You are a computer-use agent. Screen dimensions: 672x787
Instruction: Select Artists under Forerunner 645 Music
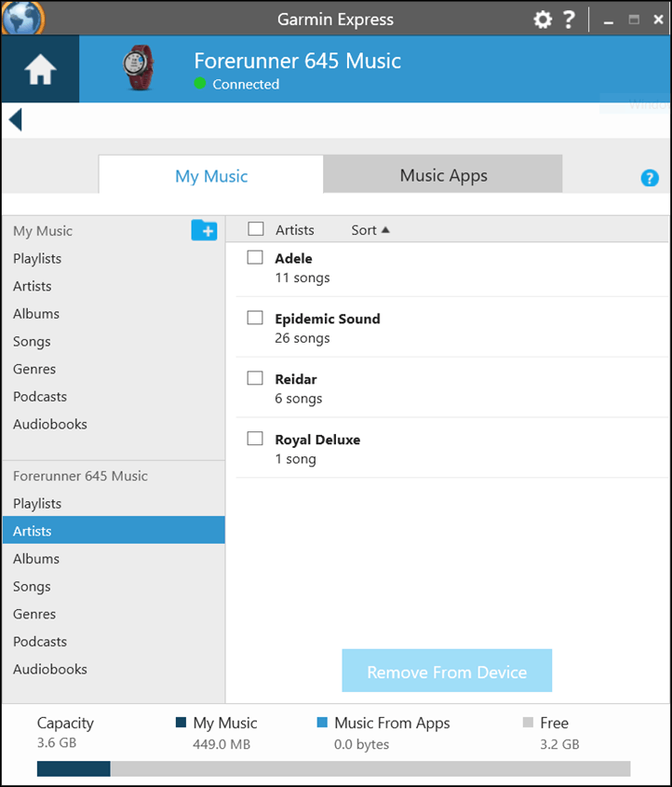click(114, 530)
